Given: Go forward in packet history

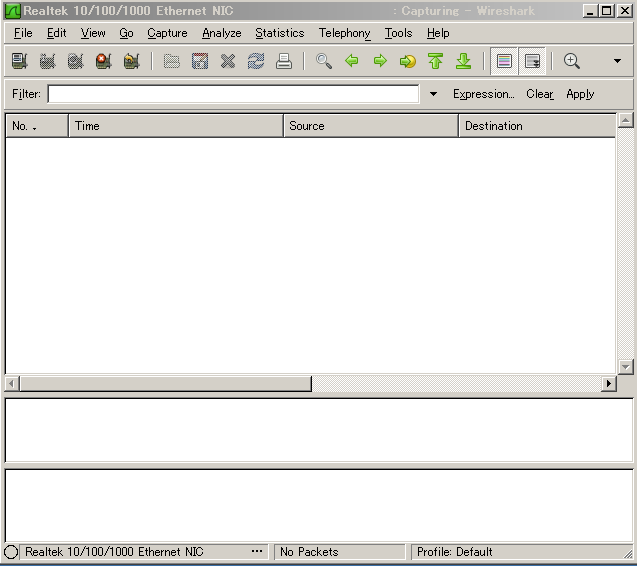Looking at the screenshot, I should coord(380,61).
